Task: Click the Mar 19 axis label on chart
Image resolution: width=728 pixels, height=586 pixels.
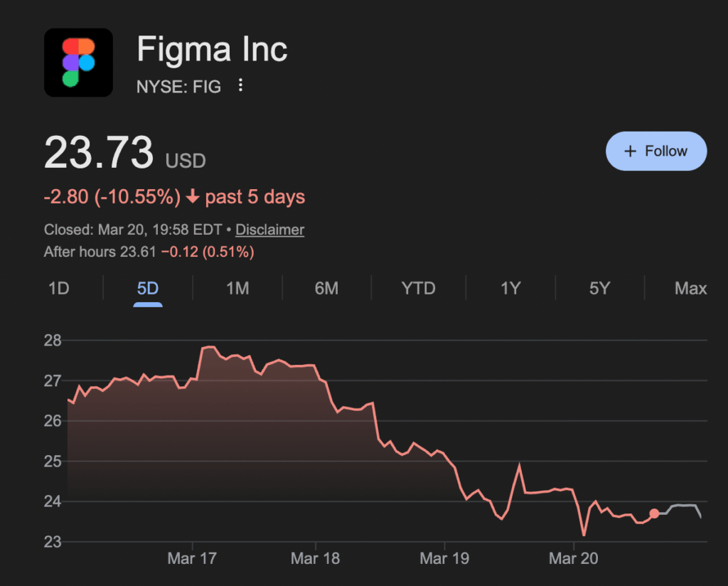Action: pyautogui.click(x=444, y=558)
